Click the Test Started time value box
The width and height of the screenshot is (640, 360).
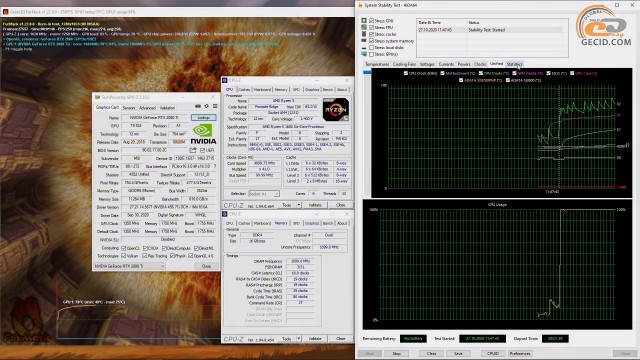tap(482, 338)
